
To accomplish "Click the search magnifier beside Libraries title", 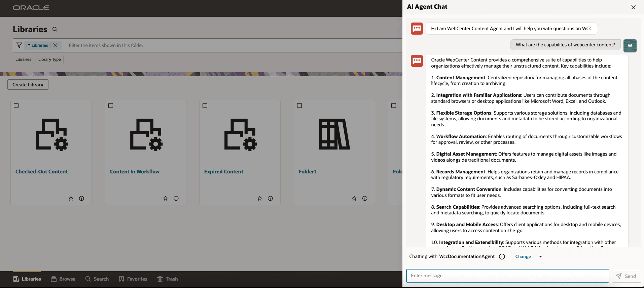I will [x=55, y=29].
